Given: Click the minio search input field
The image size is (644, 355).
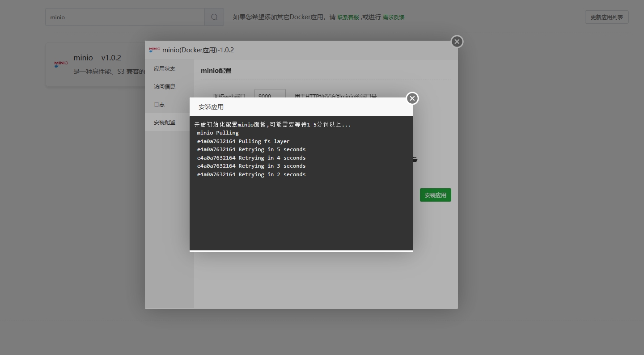Looking at the screenshot, I should [x=125, y=17].
